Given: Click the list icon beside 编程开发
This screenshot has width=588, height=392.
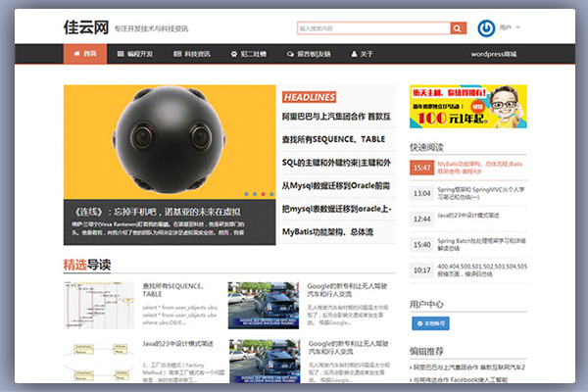Looking at the screenshot, I should tap(121, 54).
